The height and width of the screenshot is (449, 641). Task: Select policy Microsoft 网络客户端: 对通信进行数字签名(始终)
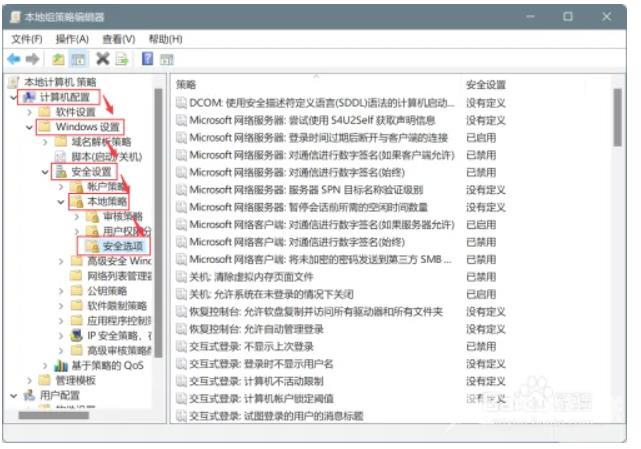(297, 242)
